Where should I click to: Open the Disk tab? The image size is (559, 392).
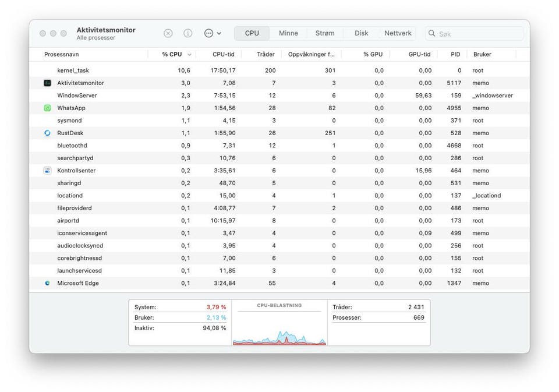point(361,33)
